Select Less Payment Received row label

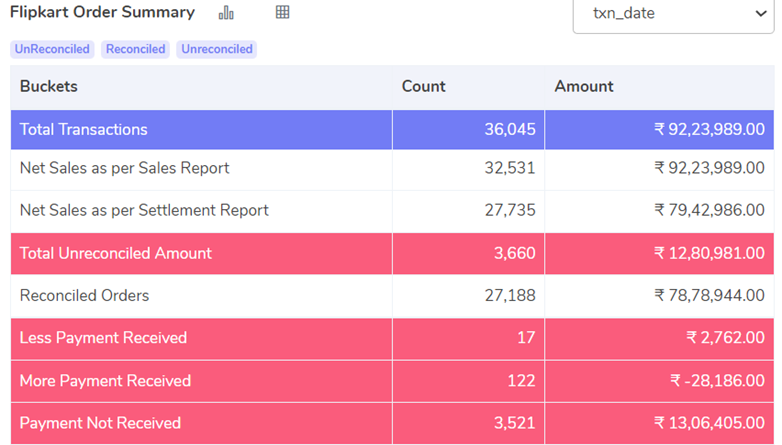click(103, 338)
